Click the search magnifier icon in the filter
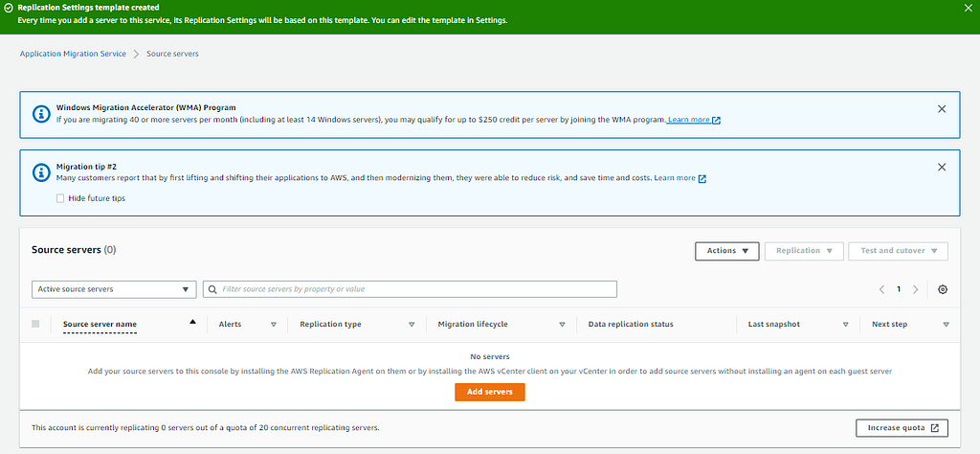This screenshot has height=454, width=980. (x=213, y=289)
